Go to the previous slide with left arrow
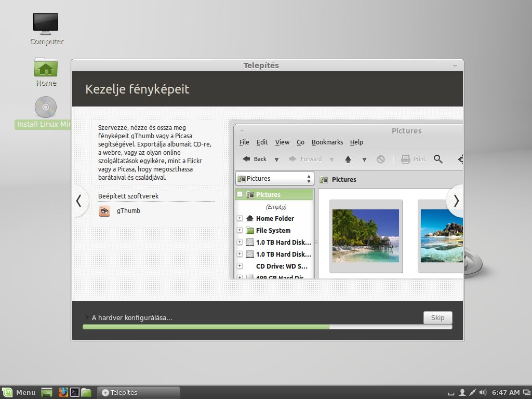The height and width of the screenshot is (399, 532). (x=79, y=201)
